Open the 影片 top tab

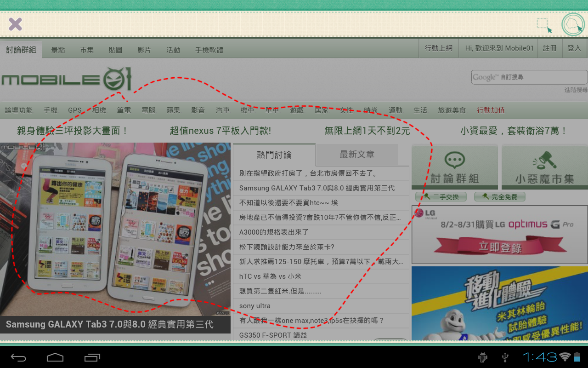(144, 50)
